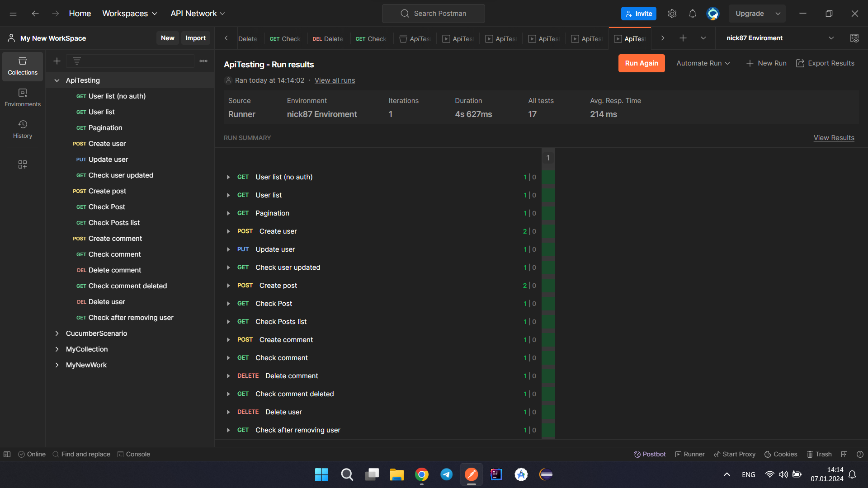Open the Environments sidebar panel
Image resolution: width=868 pixels, height=488 pixels.
coord(23,98)
